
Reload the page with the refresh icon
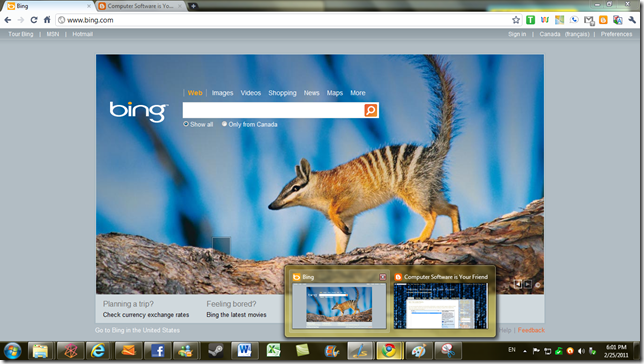34,20
